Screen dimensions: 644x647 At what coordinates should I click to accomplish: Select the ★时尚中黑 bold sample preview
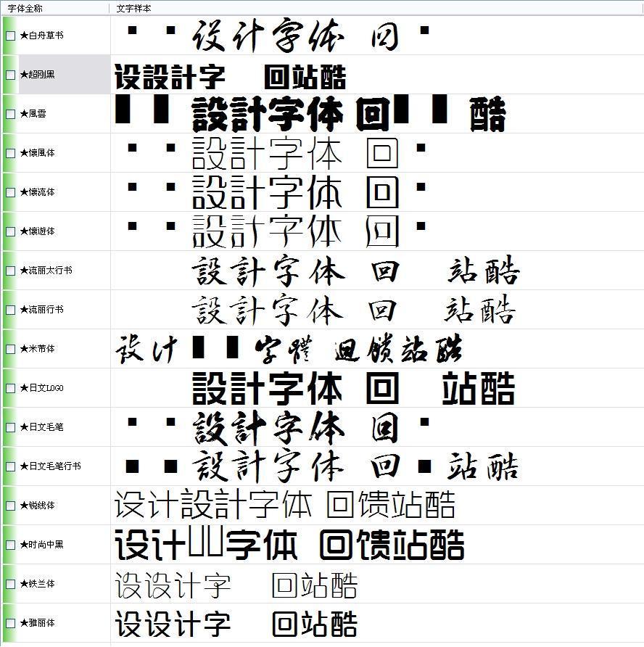(290, 545)
